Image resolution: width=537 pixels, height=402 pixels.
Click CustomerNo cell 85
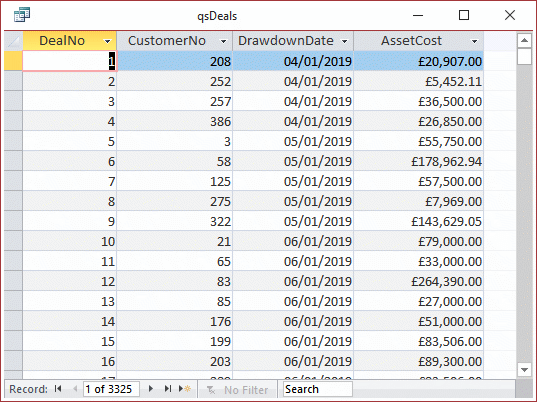click(175, 301)
